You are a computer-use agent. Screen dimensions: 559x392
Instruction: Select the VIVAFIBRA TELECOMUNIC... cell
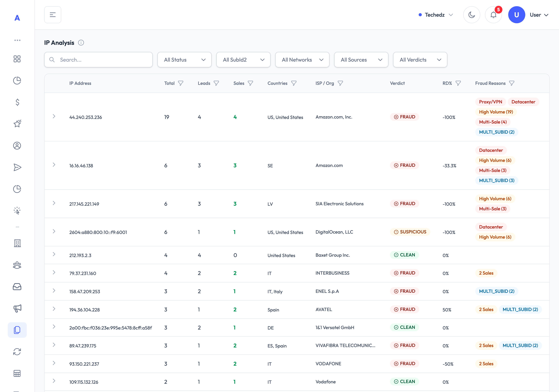[345, 346]
